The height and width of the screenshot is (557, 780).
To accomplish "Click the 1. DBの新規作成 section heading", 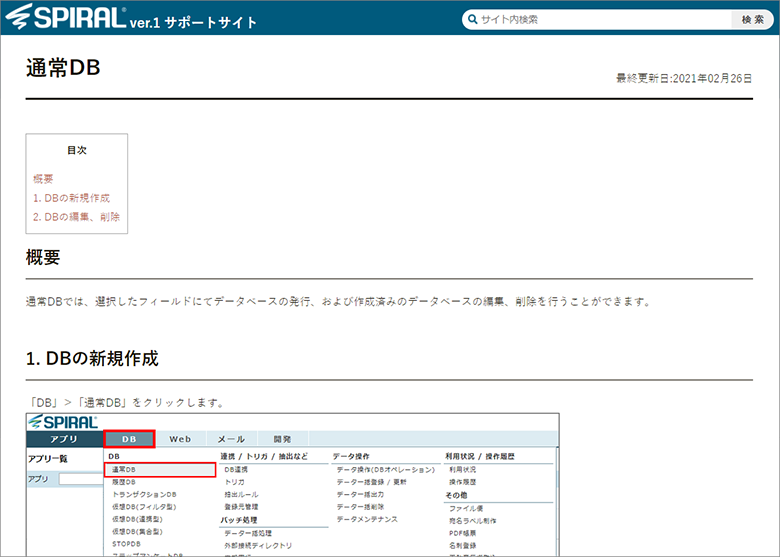I will (x=92, y=359).
